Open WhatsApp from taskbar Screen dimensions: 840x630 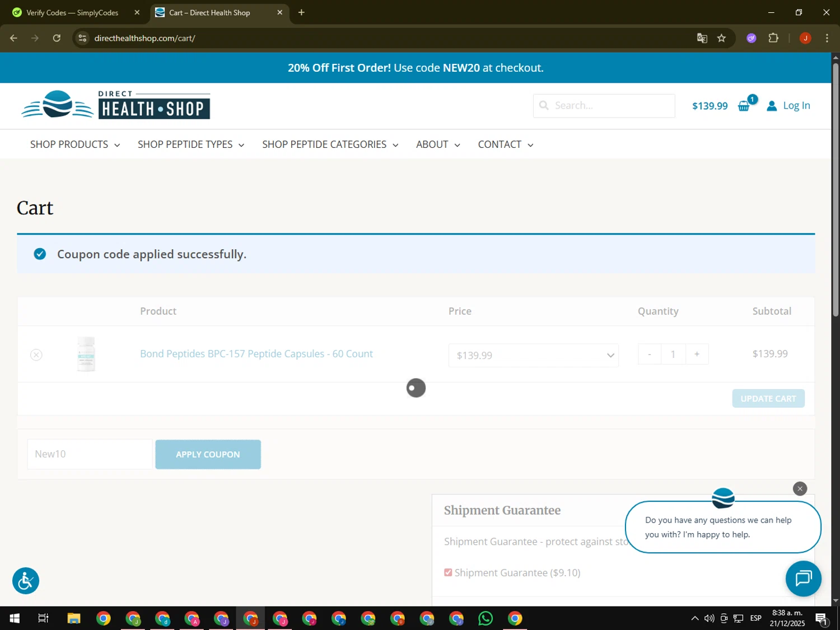486,618
